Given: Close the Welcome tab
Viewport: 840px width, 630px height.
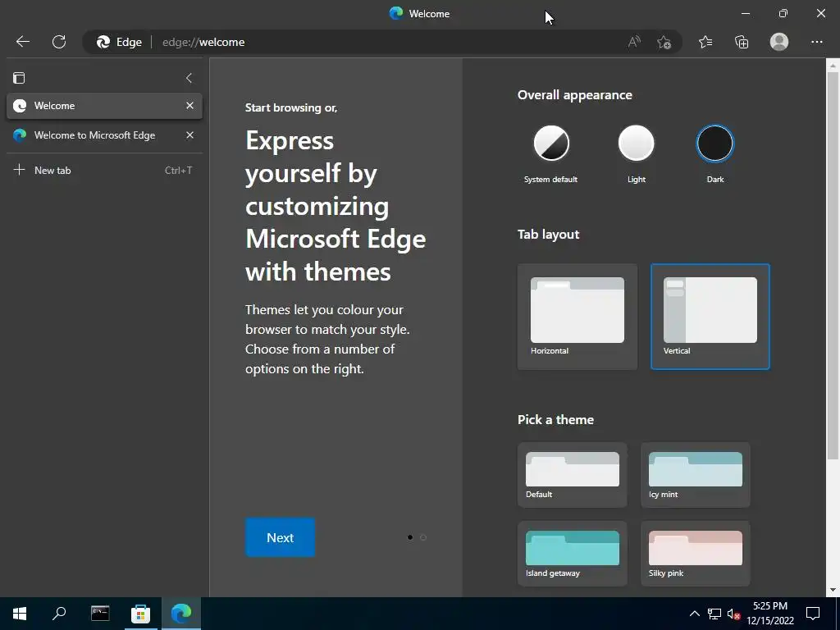Looking at the screenshot, I should pos(189,106).
